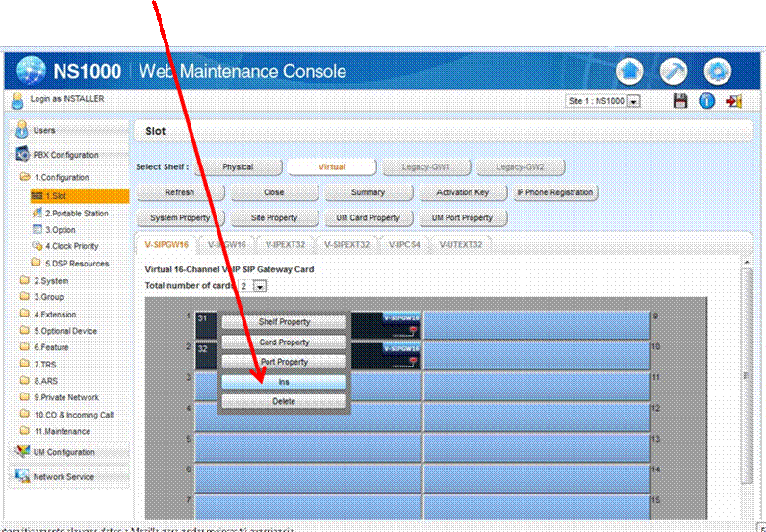Open the Users section icon
The height and width of the screenshot is (532, 766).
22,131
